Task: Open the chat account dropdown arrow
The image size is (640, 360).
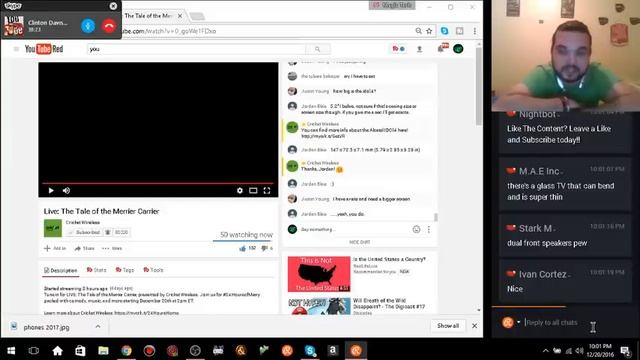Action: (x=518, y=322)
